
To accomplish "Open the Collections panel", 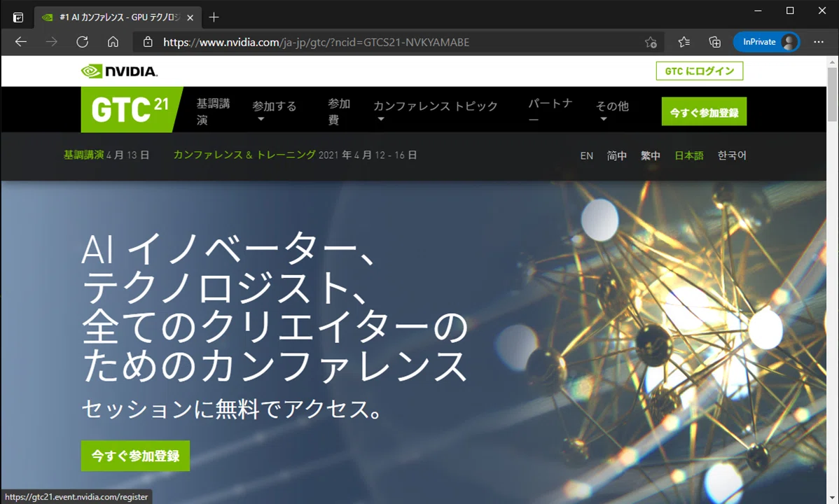I will [715, 42].
